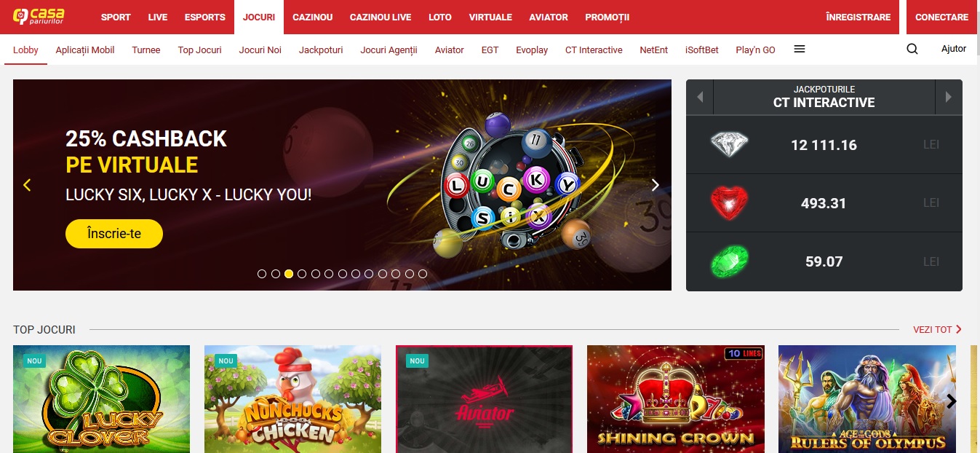
Task: Advance the Top Jocuri games row right
Action: [x=952, y=401]
